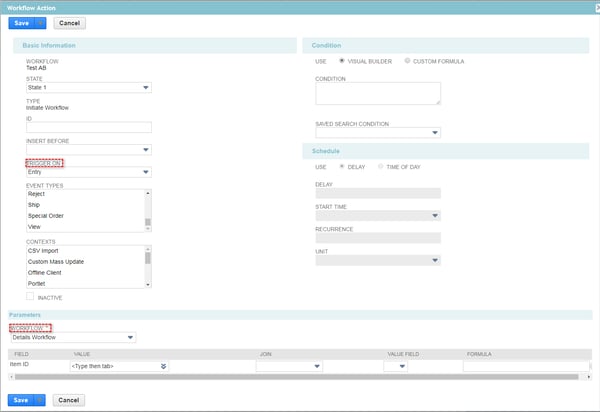Click the top Save button
The width and height of the screenshot is (600, 412).
22,23
